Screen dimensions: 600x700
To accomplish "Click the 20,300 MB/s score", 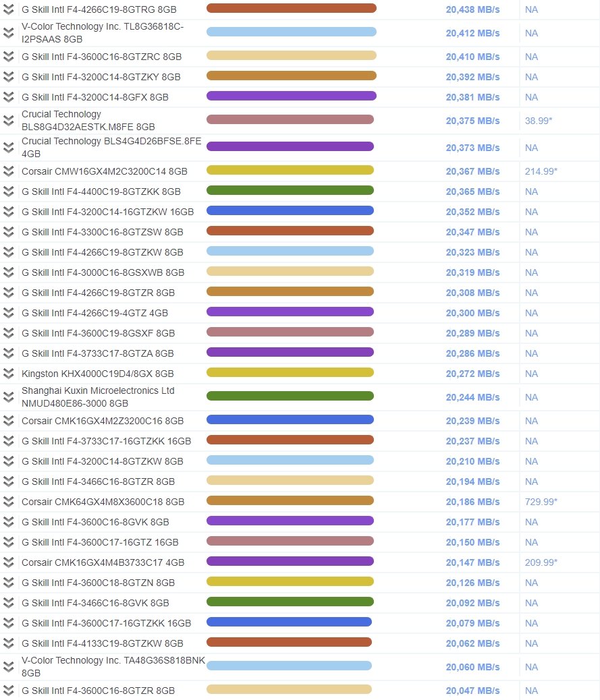I will [x=472, y=313].
